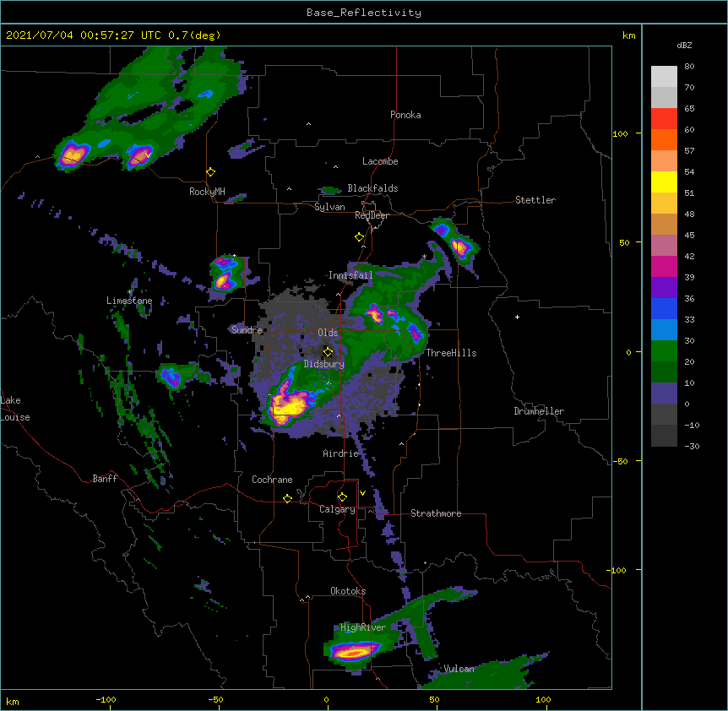Screen dimensions: 728x711
Task: Select the yellow diamond marker between Olds and Didsbury
Action: [328, 352]
